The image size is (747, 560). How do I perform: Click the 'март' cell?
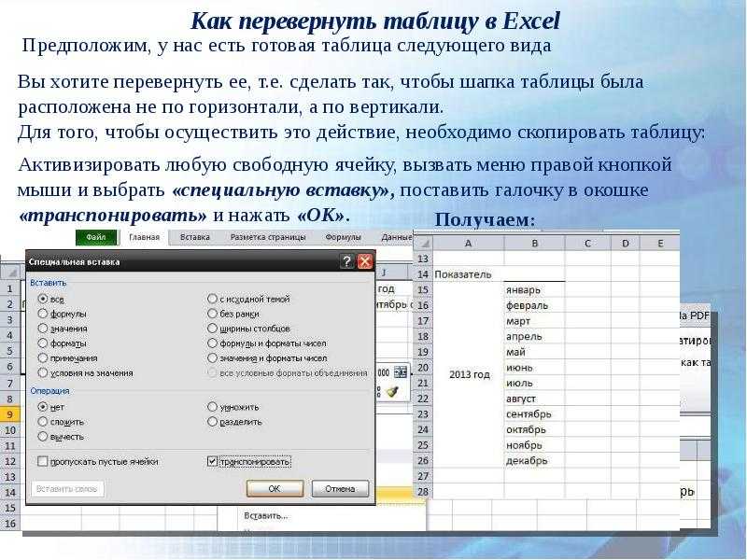tap(534, 321)
